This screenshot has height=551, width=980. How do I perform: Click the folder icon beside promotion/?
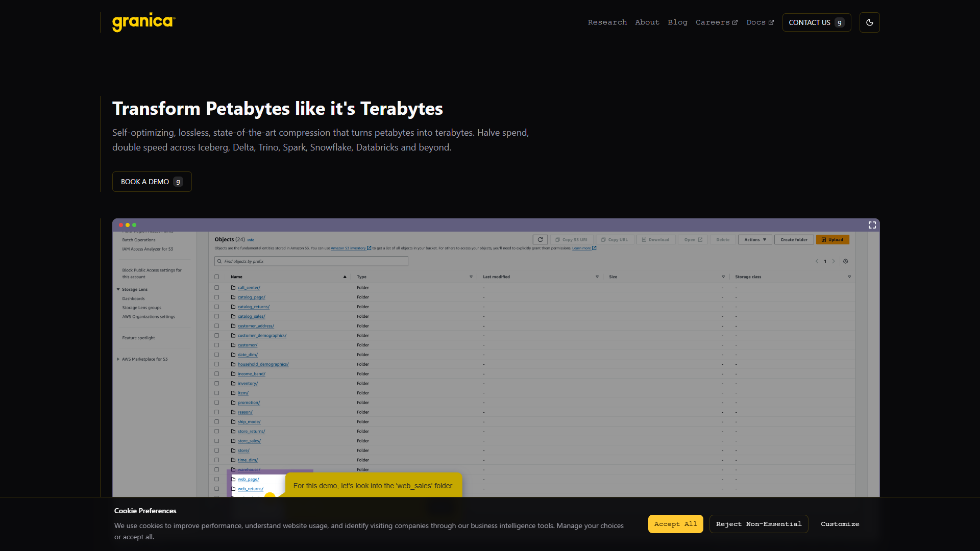tap(233, 403)
